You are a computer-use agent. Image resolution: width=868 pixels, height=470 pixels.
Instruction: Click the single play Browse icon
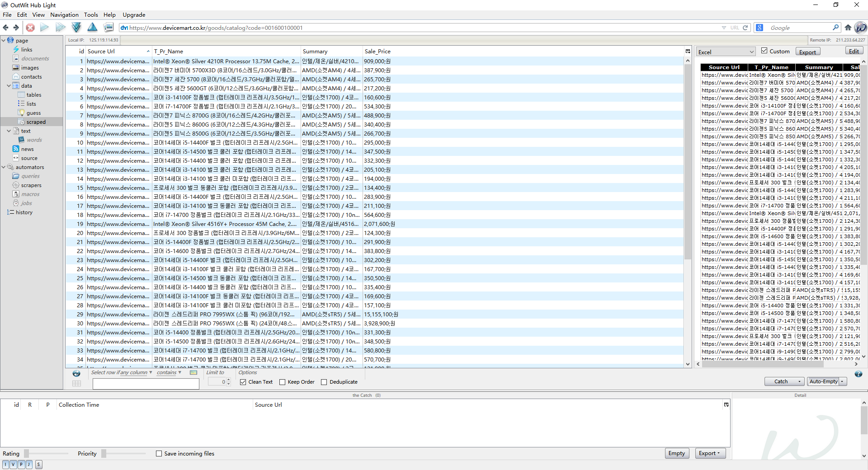tap(44, 28)
